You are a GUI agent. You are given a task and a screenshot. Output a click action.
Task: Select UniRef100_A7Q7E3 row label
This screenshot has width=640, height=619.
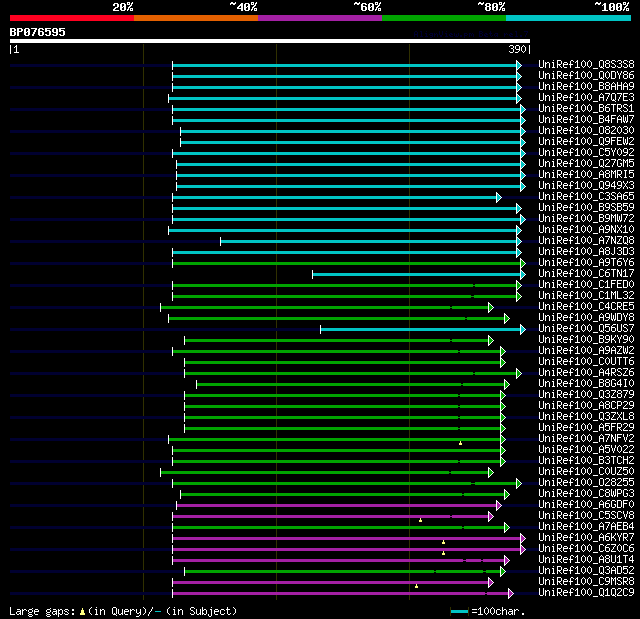(586, 98)
